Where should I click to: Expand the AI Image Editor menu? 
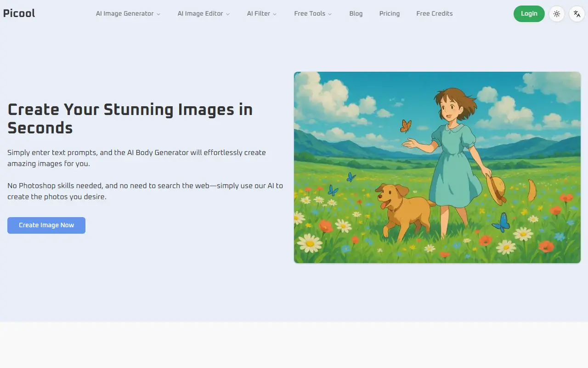[x=204, y=14]
